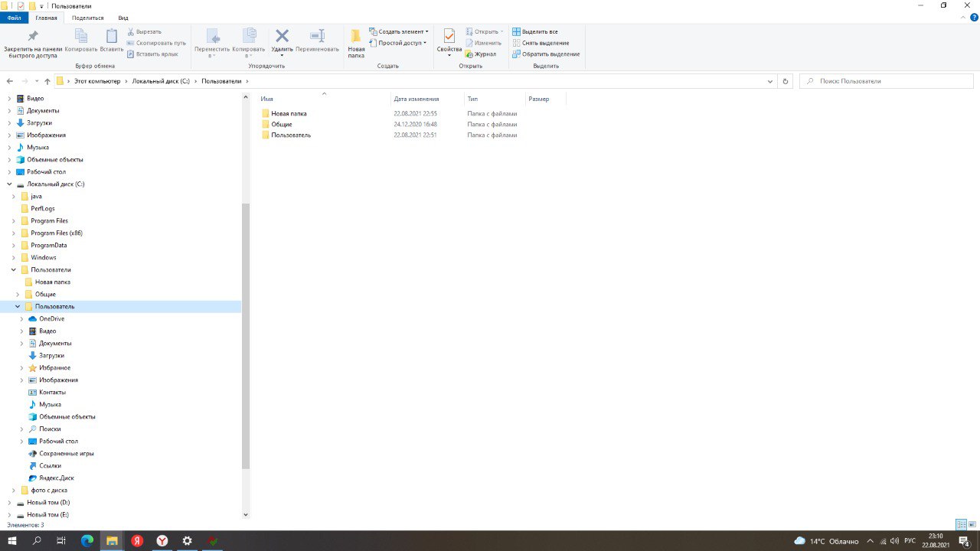Expand the Program Files (x86) node

pos(14,233)
